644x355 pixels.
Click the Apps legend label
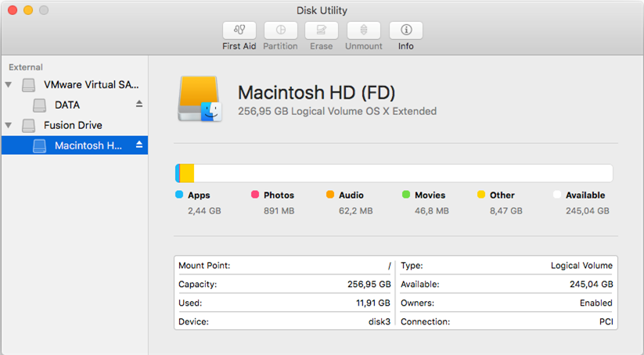[x=199, y=195]
